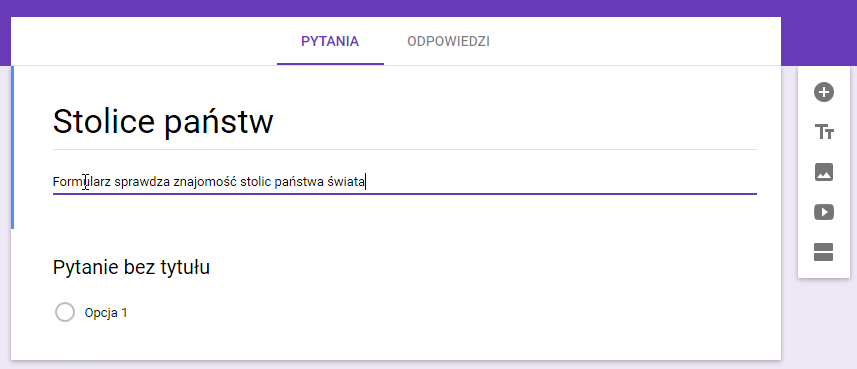Viewport: 857px width, 369px height.
Task: Click empty space below Opcja 1
Action: coord(383,342)
